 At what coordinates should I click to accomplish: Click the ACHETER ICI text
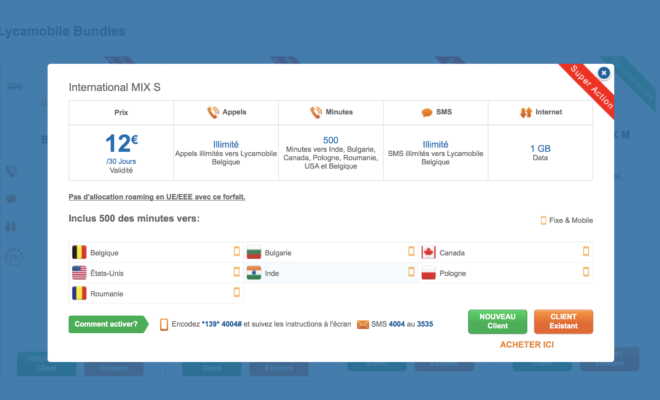(x=527, y=344)
